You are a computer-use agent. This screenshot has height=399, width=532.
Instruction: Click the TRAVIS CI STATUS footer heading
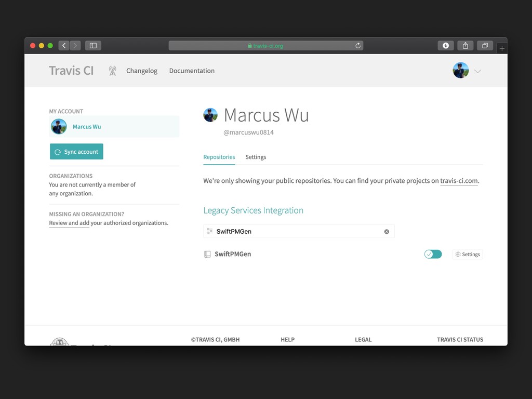click(460, 340)
